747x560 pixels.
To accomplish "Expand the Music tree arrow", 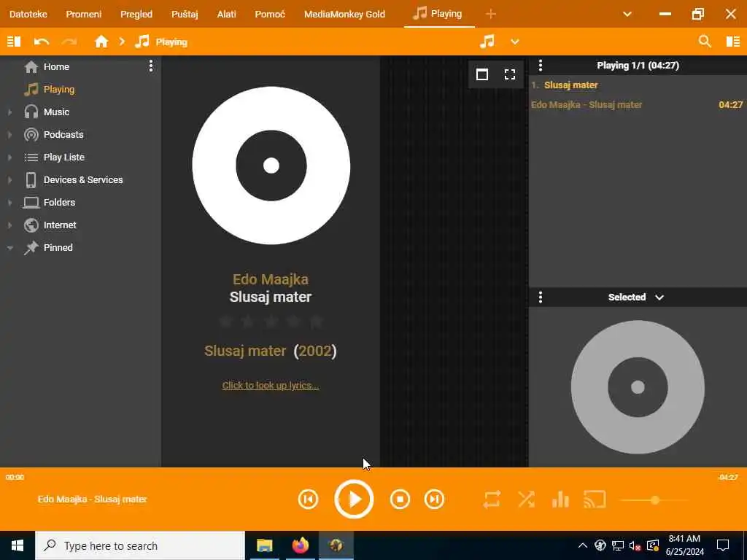I will pos(9,112).
